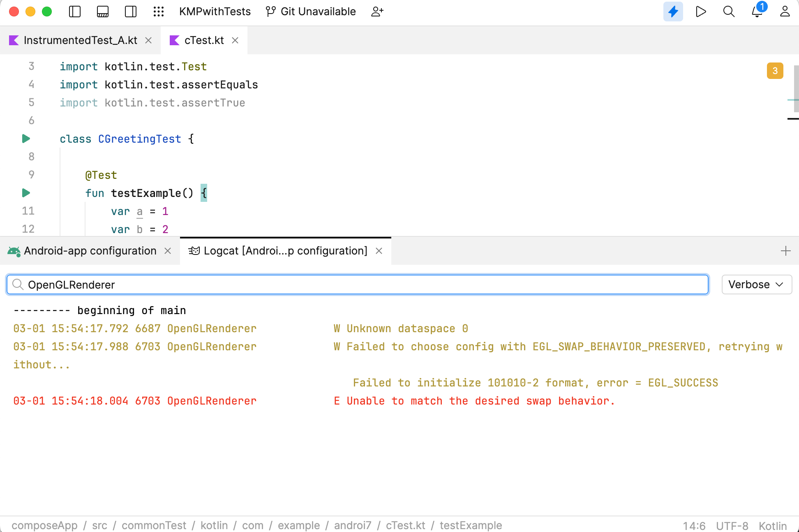The image size is (799, 532).
Task: Run CGreetingTest class from gutter icon
Action: [x=26, y=139]
